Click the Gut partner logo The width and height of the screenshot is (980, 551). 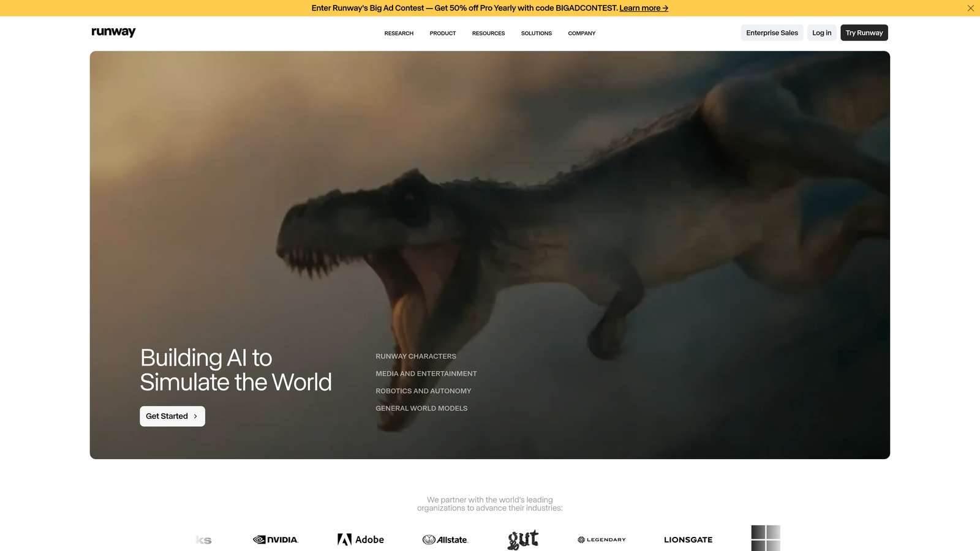(x=523, y=539)
